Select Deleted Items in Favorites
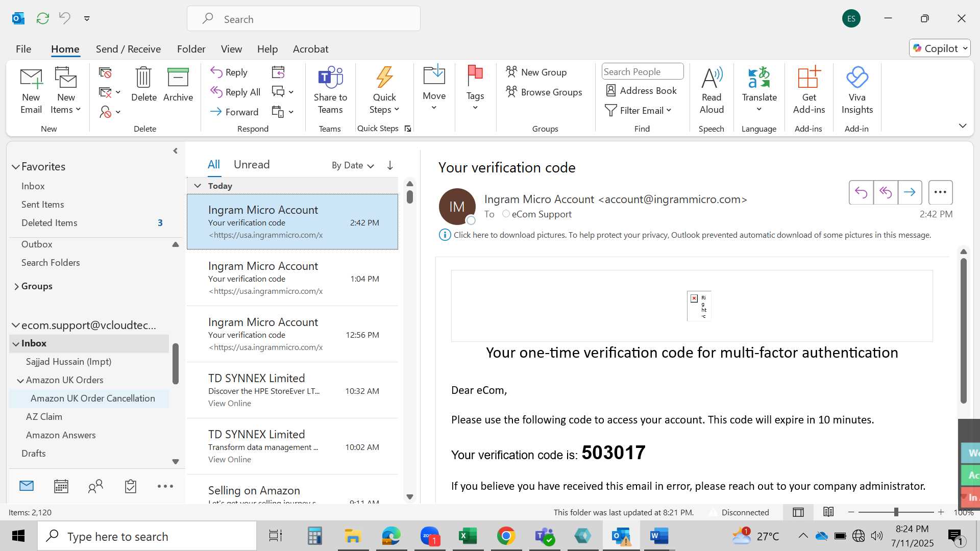The width and height of the screenshot is (980, 551). point(50,223)
